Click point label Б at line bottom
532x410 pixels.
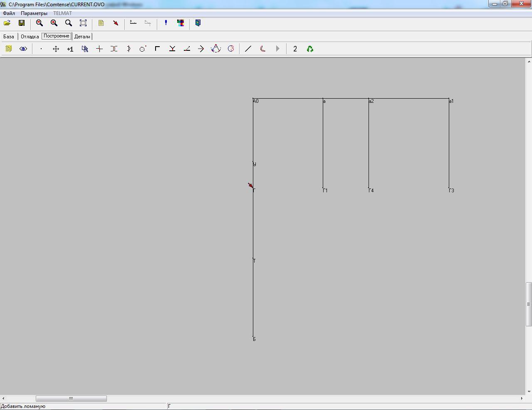pos(254,339)
